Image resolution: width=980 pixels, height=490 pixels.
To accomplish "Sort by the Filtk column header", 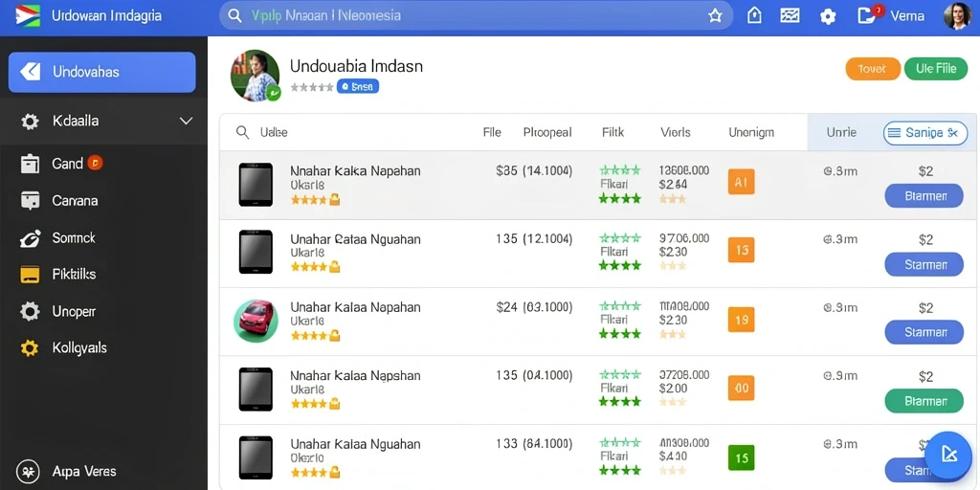I will point(612,132).
